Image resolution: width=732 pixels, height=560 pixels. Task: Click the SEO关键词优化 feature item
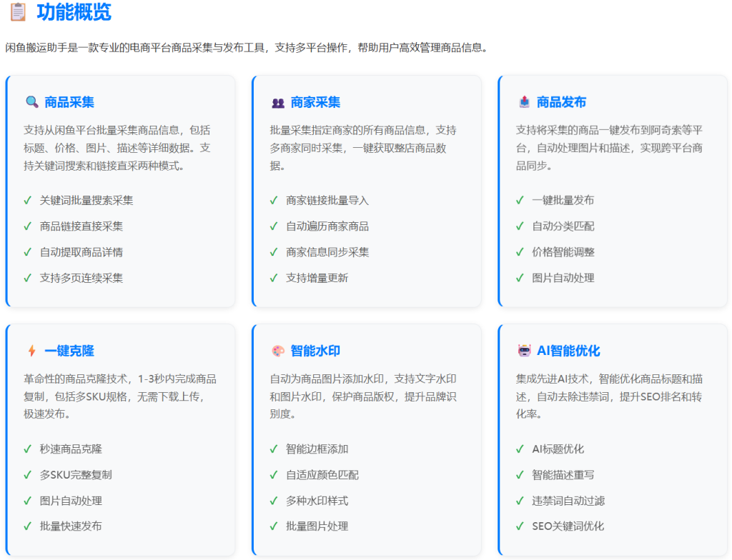click(x=568, y=526)
